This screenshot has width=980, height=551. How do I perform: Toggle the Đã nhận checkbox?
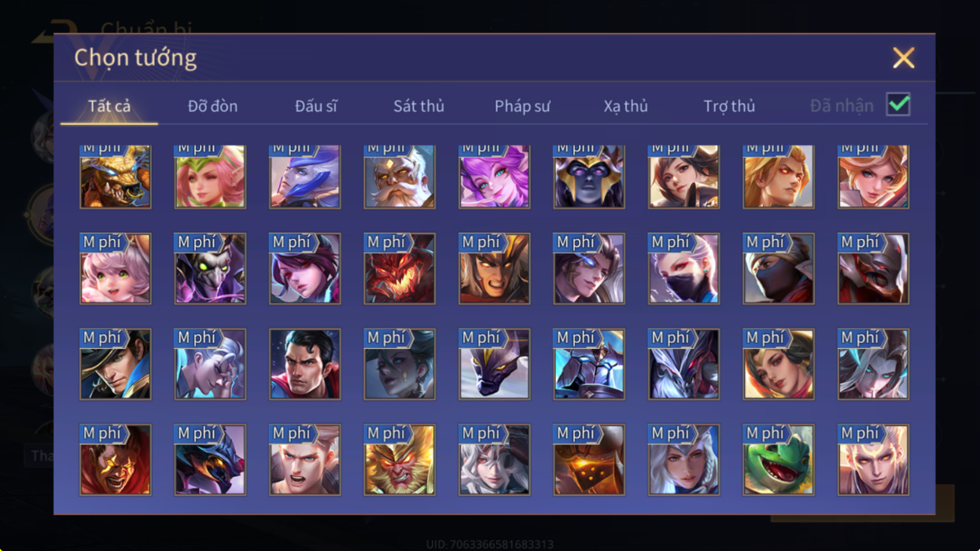[898, 105]
